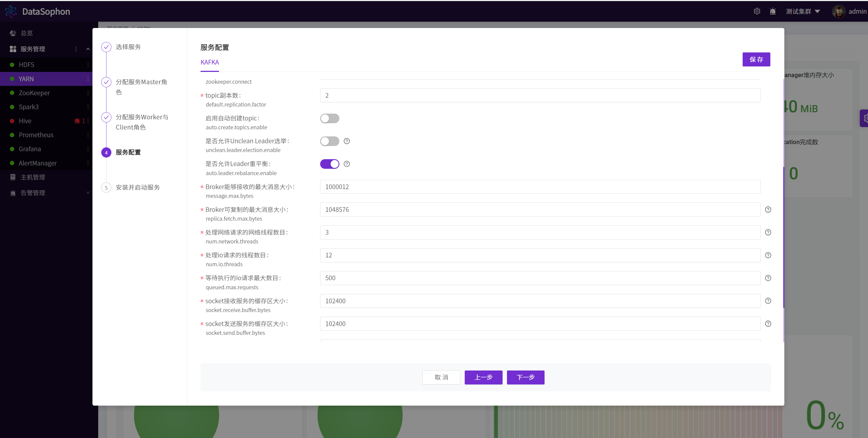Select step 4 服务配置
Image resolution: width=868 pixels, height=438 pixels.
[x=121, y=152]
